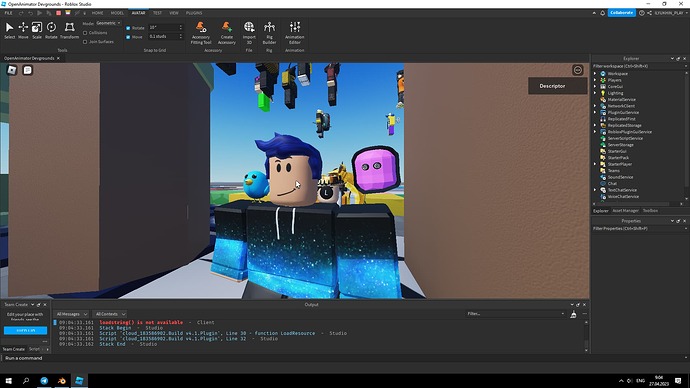Open the Windows Start menu
This screenshot has width=690, height=388.
point(8,381)
